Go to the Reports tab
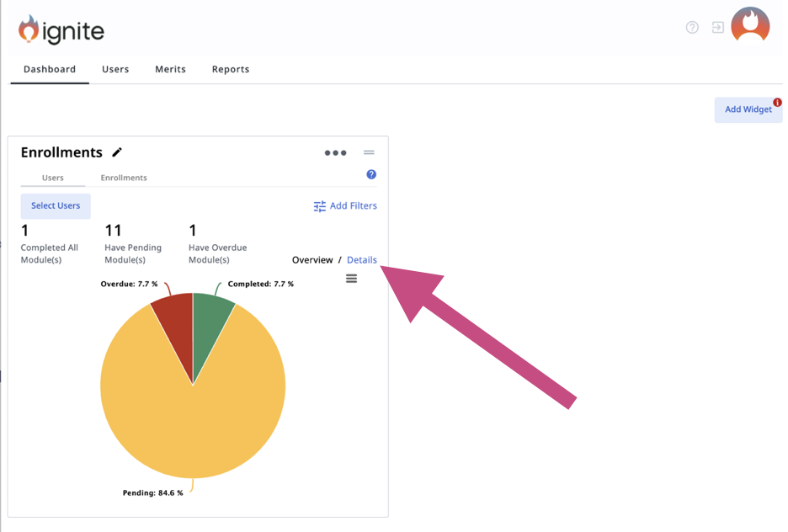Image resolution: width=788 pixels, height=532 pixels. 231,69
